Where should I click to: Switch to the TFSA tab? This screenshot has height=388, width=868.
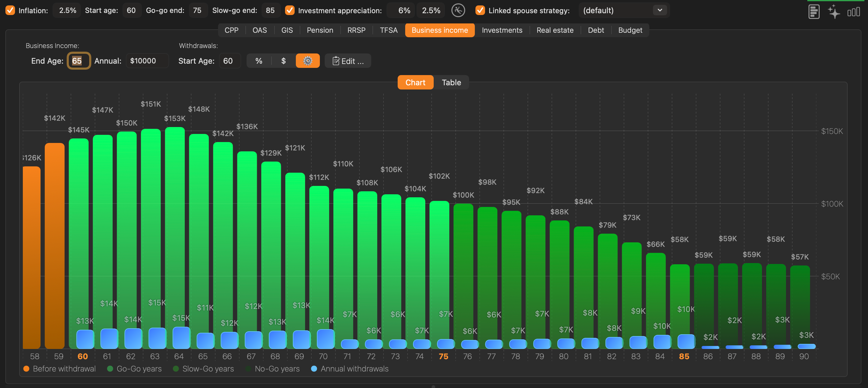(389, 30)
